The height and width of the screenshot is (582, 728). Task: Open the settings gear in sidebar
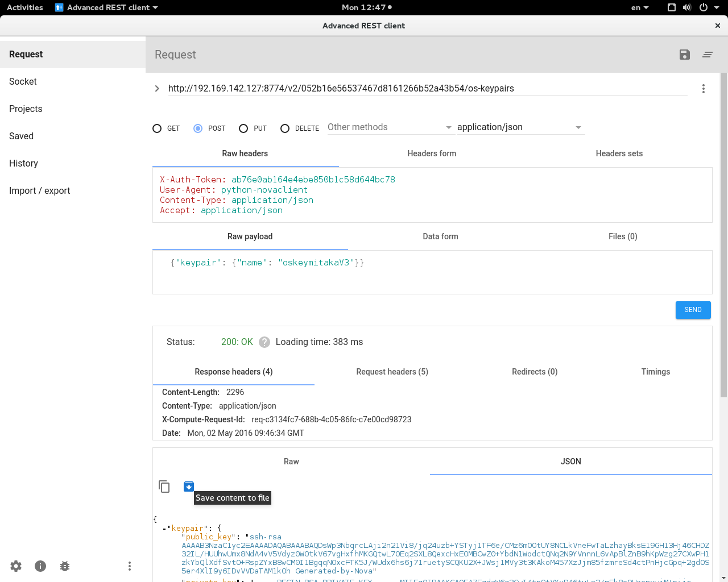click(16, 566)
